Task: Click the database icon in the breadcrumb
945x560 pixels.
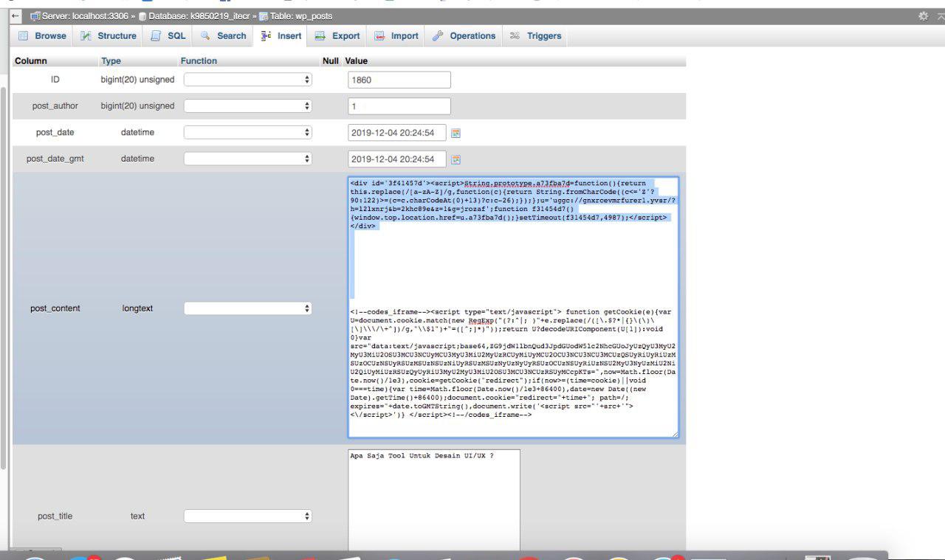Action: [x=142, y=15]
